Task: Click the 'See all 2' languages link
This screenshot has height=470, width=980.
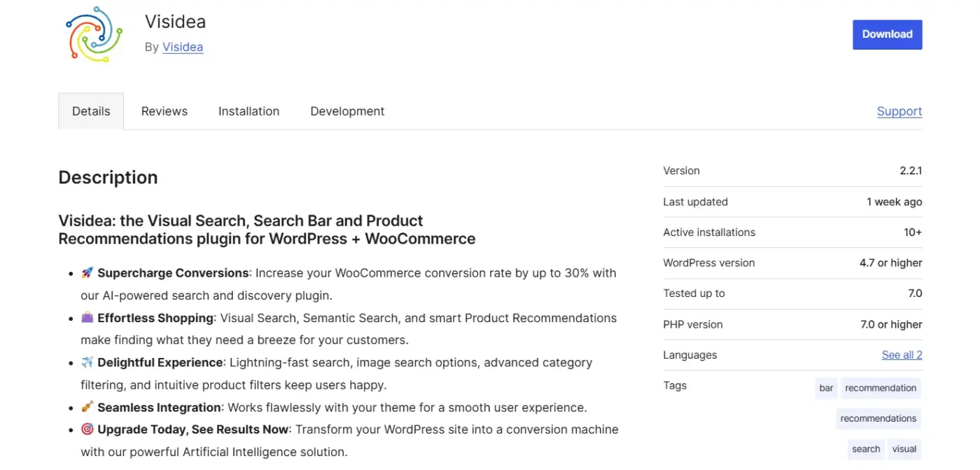Action: 902,355
